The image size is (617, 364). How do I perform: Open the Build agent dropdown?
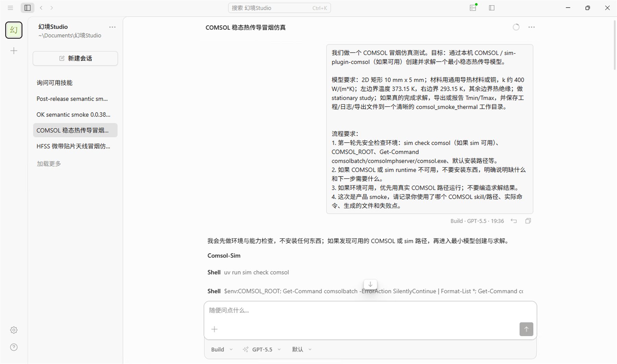coord(222,349)
